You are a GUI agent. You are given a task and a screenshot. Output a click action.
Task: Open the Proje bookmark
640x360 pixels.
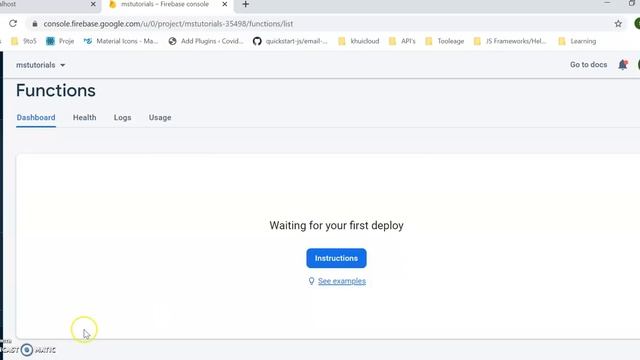tap(60, 41)
